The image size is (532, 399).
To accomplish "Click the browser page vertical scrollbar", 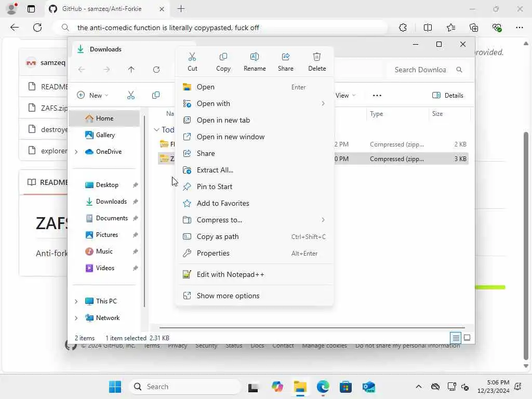I will pyautogui.click(x=526, y=246).
